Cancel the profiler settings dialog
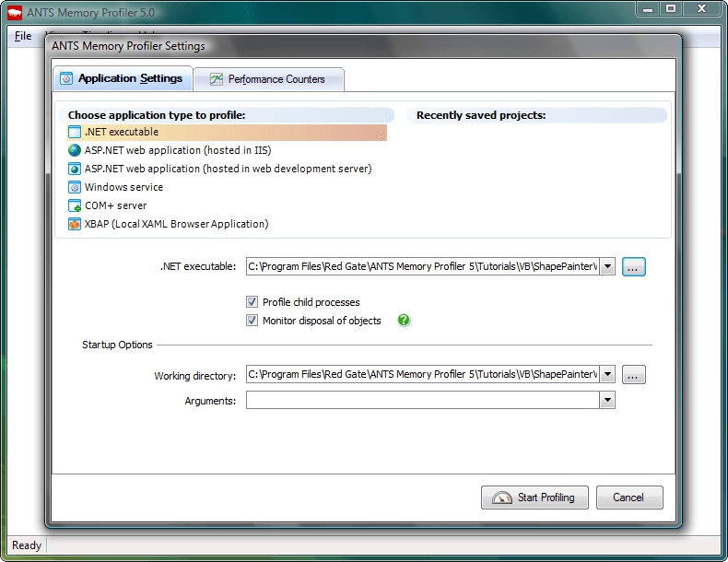Image resolution: width=728 pixels, height=562 pixels. [629, 498]
